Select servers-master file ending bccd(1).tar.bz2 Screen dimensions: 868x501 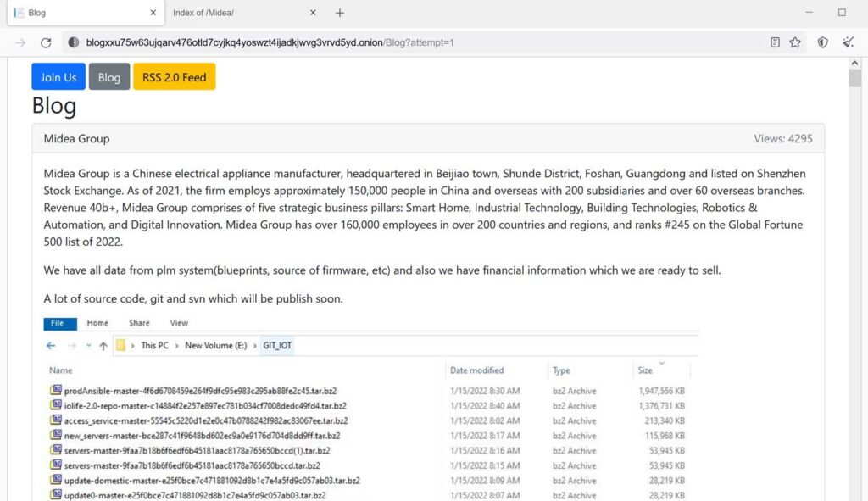point(197,451)
